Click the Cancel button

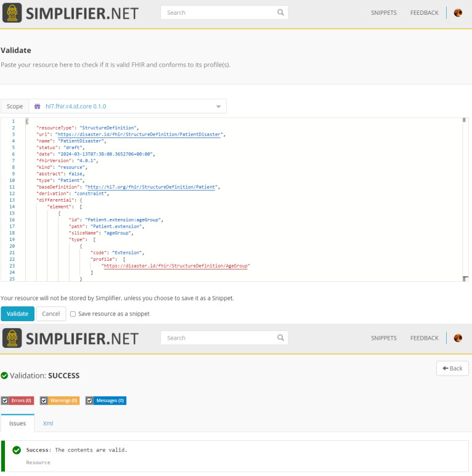[51, 314]
